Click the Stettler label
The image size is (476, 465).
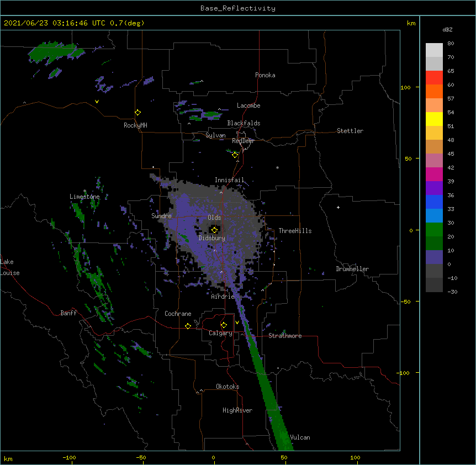pos(350,131)
